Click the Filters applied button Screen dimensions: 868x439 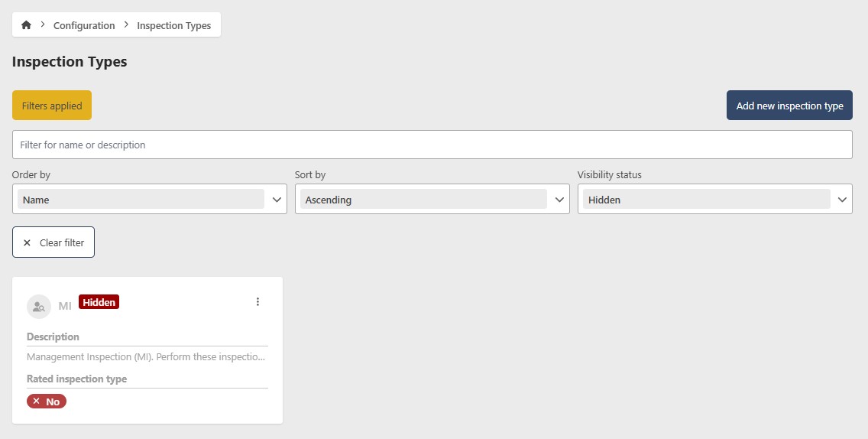pos(52,106)
